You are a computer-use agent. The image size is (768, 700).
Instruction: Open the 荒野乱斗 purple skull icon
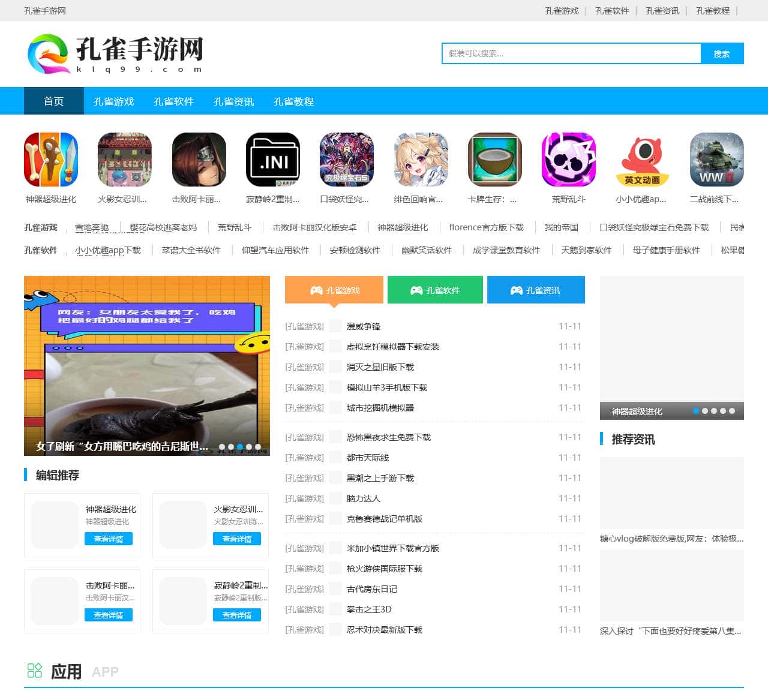coord(569,160)
